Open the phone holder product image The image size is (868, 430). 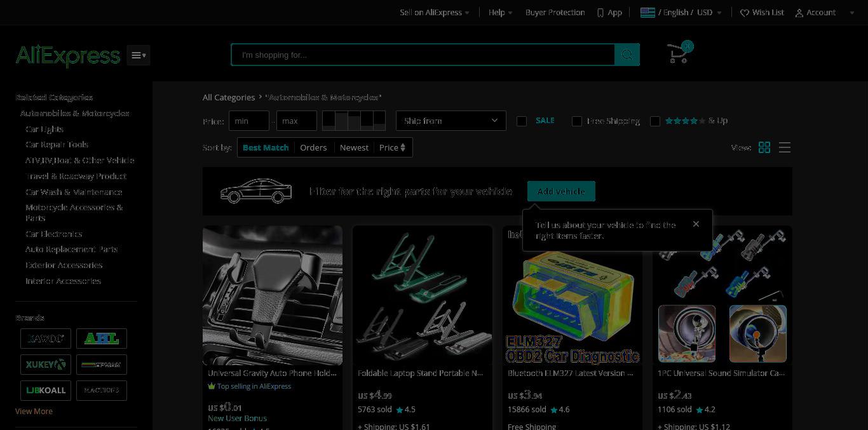pyautogui.click(x=273, y=295)
